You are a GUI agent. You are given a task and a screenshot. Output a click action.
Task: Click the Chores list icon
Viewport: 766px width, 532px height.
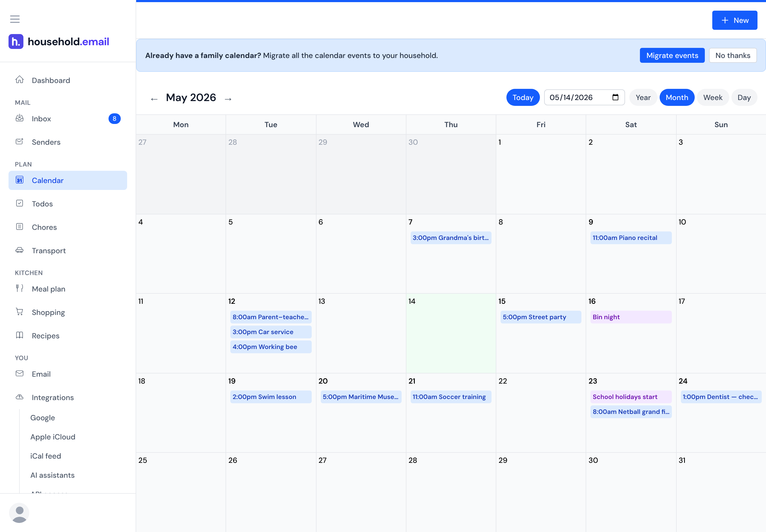coord(20,227)
